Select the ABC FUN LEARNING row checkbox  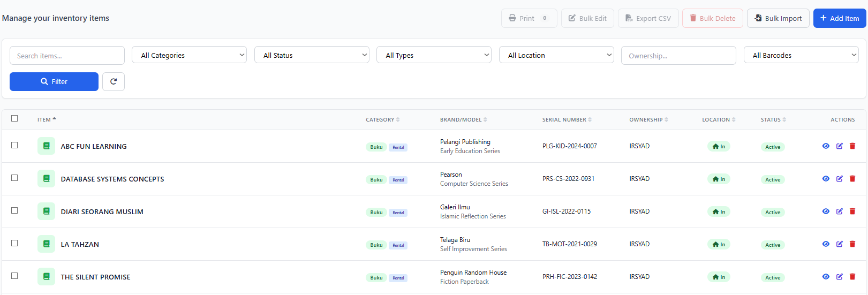14,145
